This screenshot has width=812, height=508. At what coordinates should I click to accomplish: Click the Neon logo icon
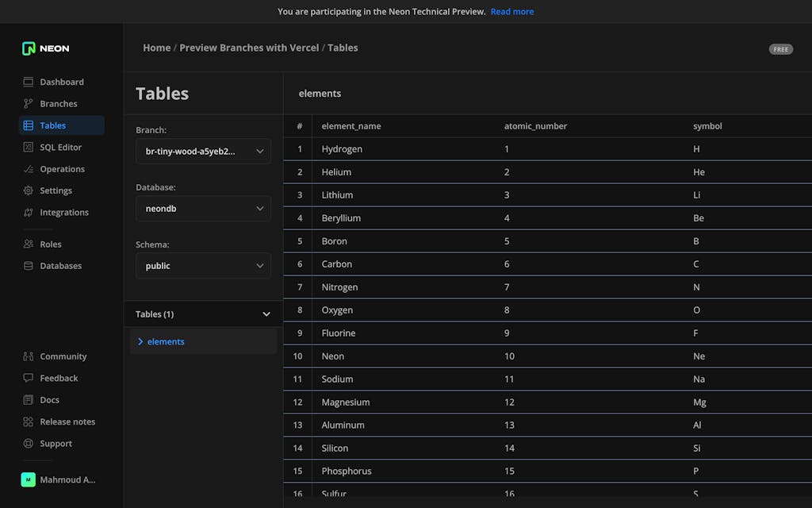point(29,48)
